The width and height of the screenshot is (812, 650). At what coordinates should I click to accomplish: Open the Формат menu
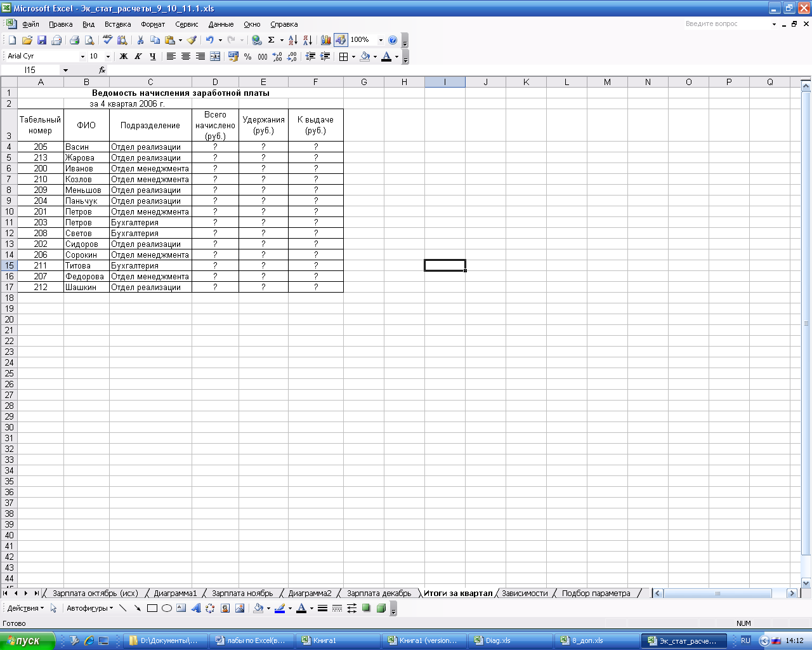[x=153, y=24]
